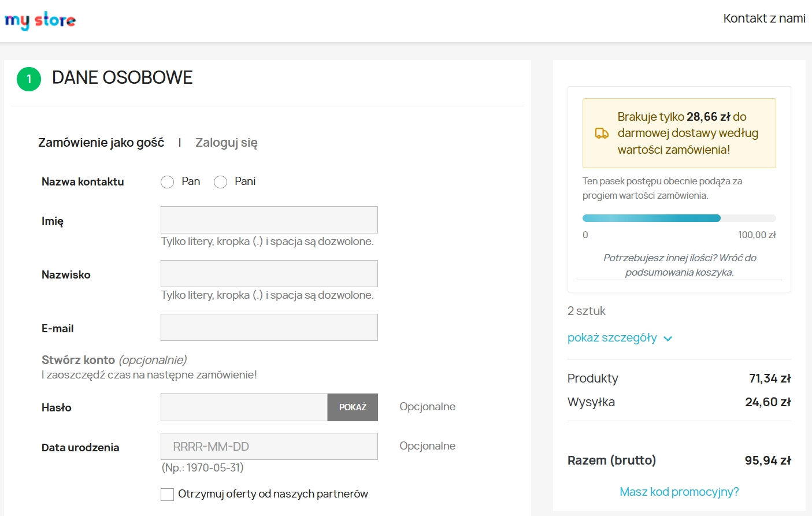Expand the pokaż szczegóły section
Viewport: 812px width, 516px height.
[613, 337]
